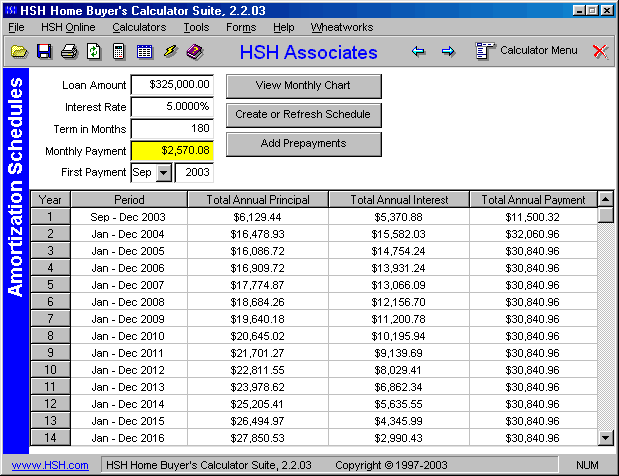The height and width of the screenshot is (476, 619).
Task: Minimize the HSH calculator window
Action: (579, 10)
